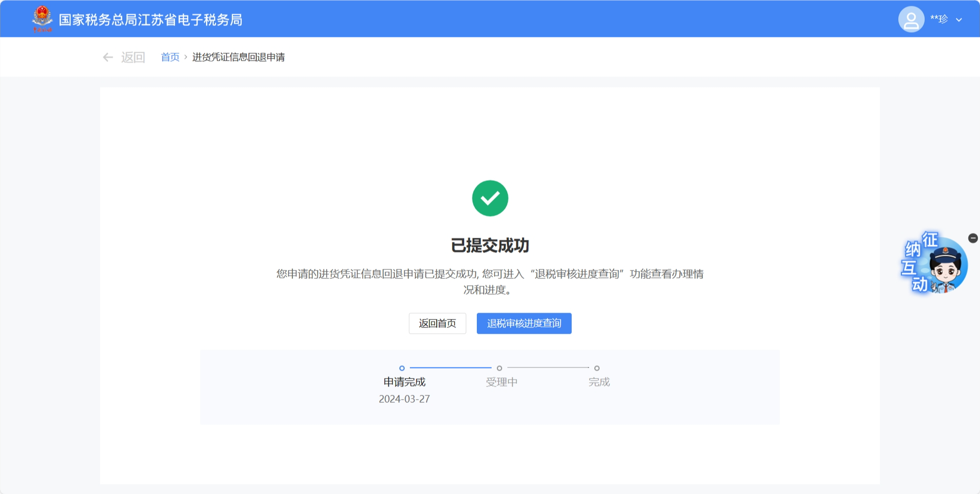Expand the user account dropdown chevron
The image size is (980, 494).
(x=959, y=20)
